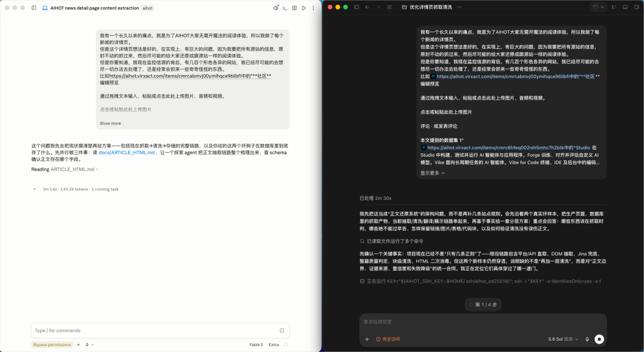Open the '5.6 Sol 极高' model dropdown
Image resolution: width=644 pixels, height=352 pixels.
[x=563, y=339]
